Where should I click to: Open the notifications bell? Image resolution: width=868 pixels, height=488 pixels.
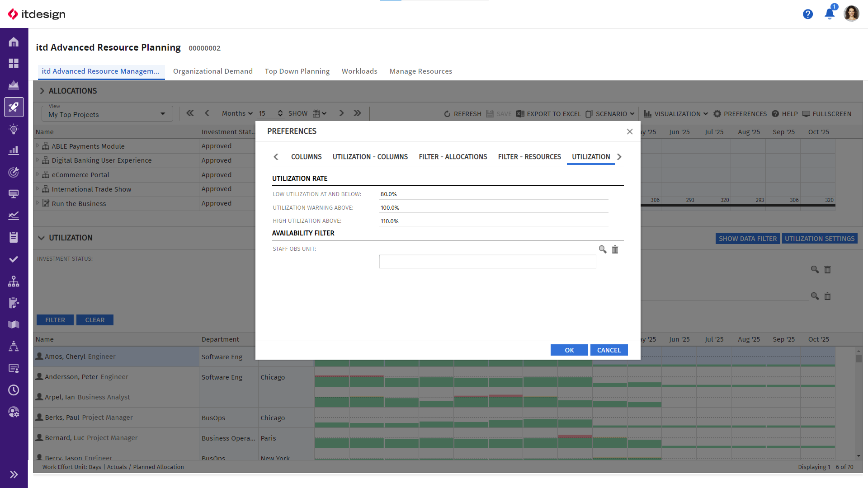[830, 14]
